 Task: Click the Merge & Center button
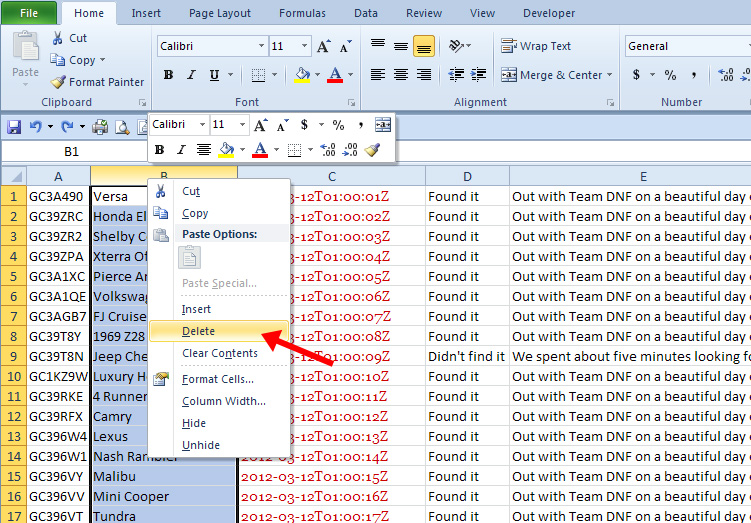[551, 75]
